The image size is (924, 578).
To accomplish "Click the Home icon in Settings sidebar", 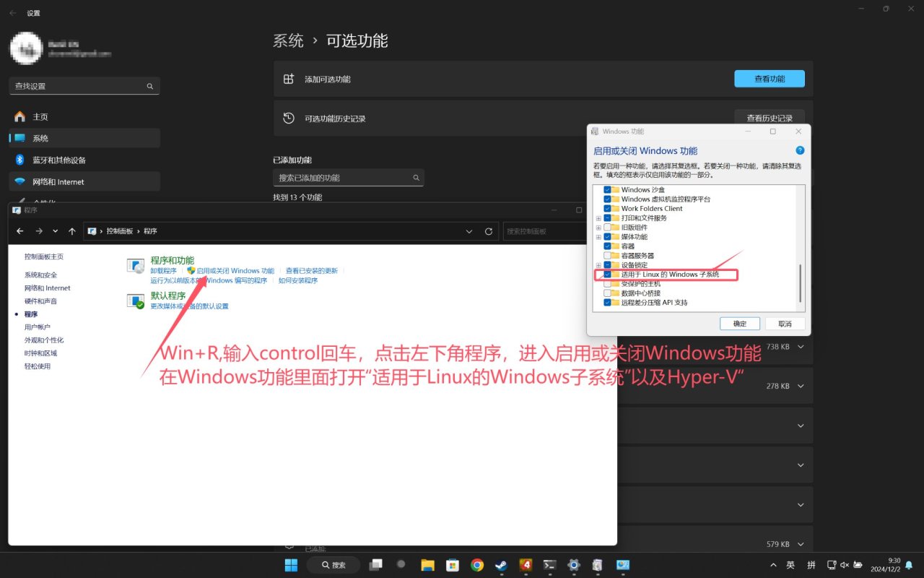I will (x=20, y=116).
